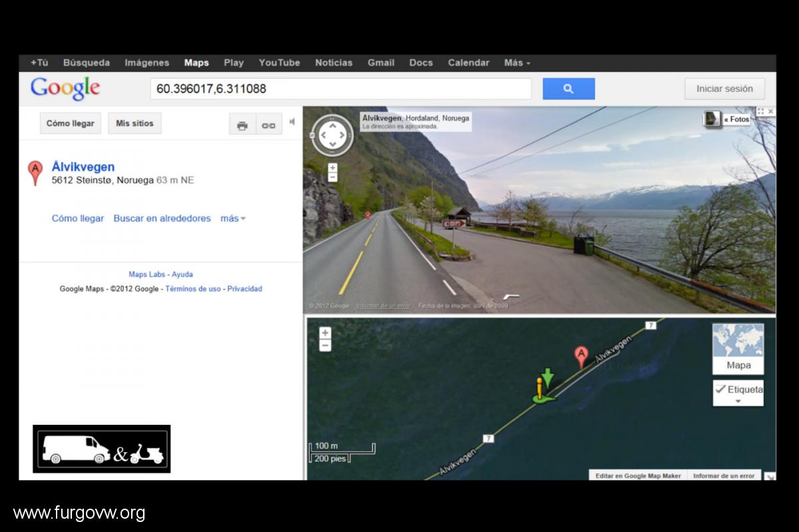Image resolution: width=799 pixels, height=532 pixels.
Task: Click the Street View rotation compass control
Action: click(x=332, y=136)
